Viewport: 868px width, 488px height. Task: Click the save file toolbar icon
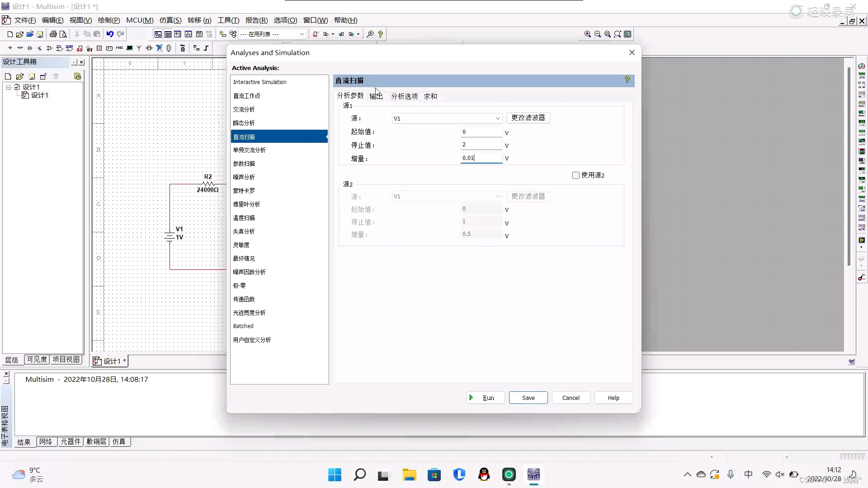[40, 34]
